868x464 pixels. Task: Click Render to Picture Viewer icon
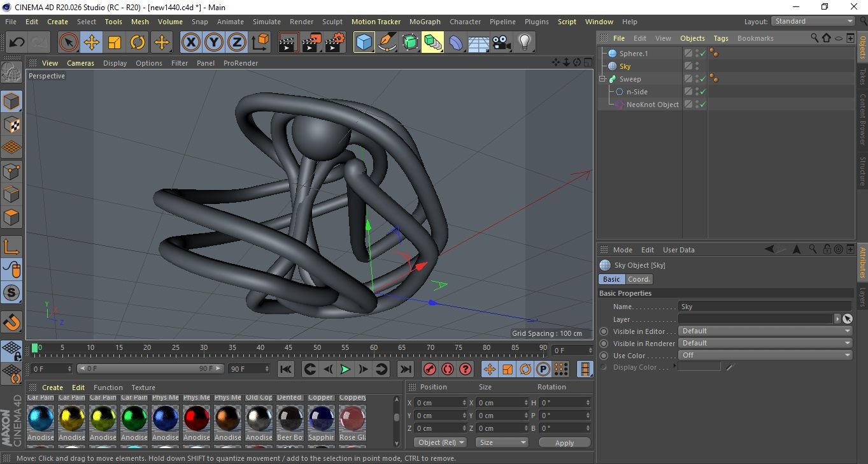pos(311,43)
